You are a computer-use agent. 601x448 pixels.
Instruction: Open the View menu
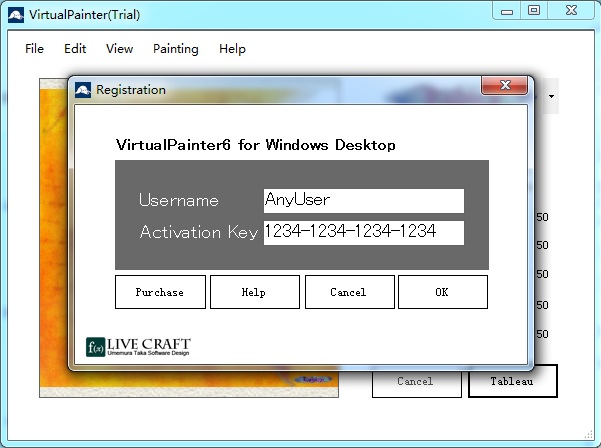tap(120, 49)
